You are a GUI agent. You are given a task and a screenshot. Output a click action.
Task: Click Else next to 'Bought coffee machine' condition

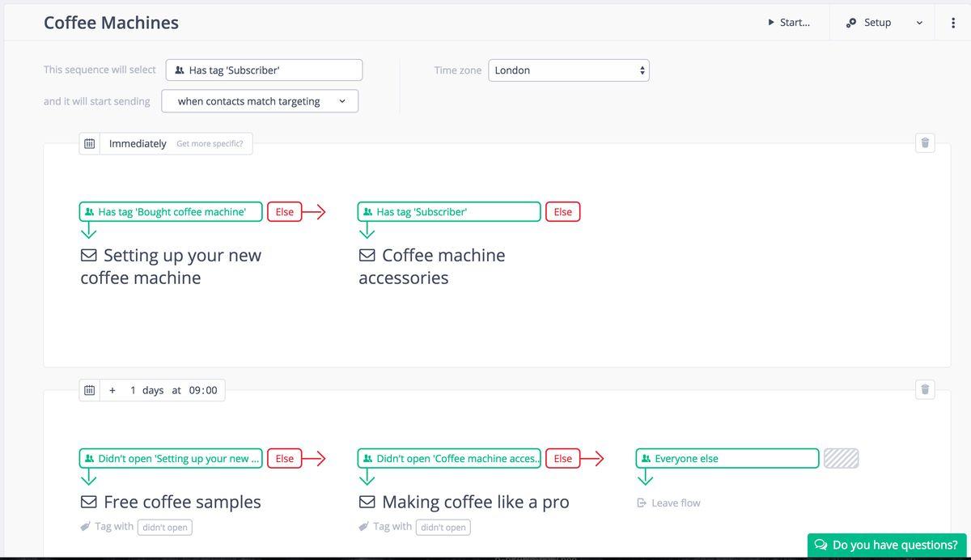tap(285, 212)
